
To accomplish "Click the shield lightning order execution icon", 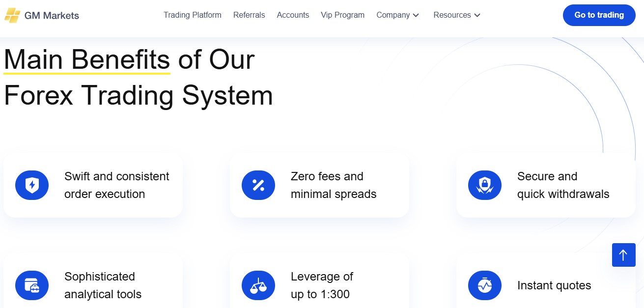I will point(32,185).
